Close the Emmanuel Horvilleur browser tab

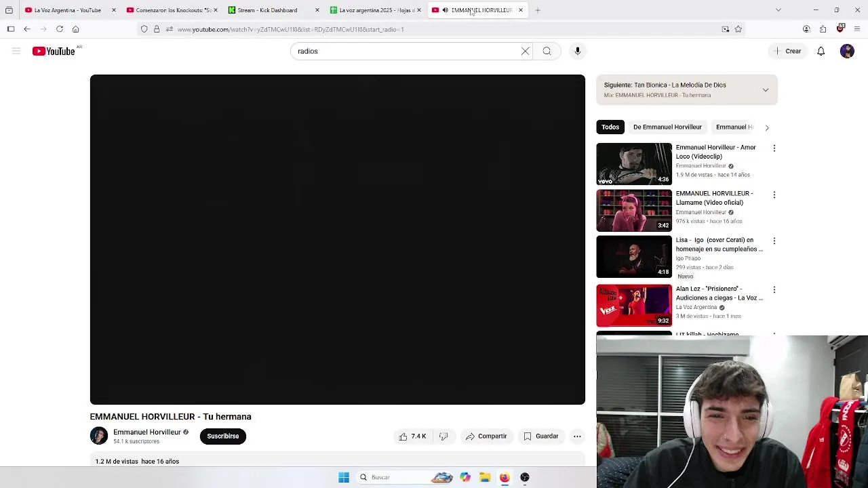pyautogui.click(x=521, y=10)
